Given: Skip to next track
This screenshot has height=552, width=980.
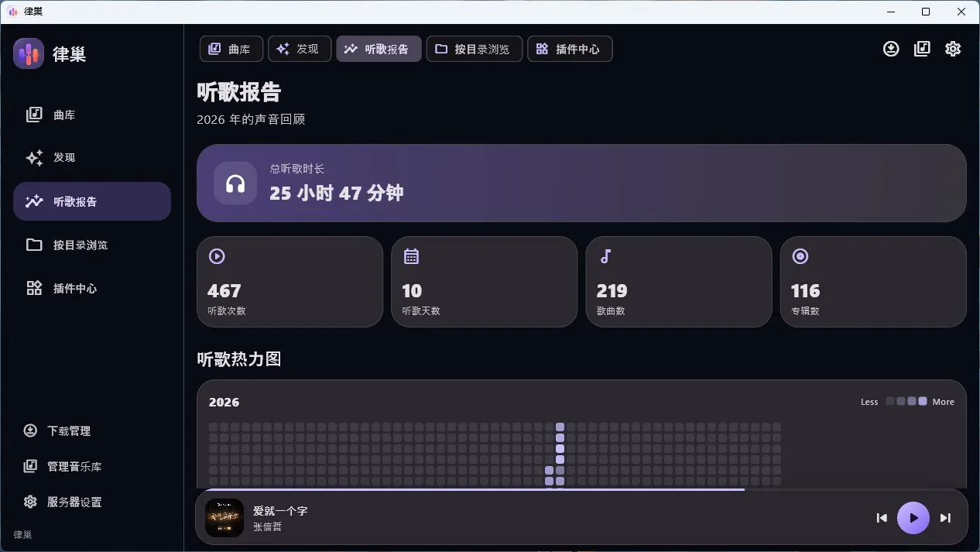Looking at the screenshot, I should 945,518.
